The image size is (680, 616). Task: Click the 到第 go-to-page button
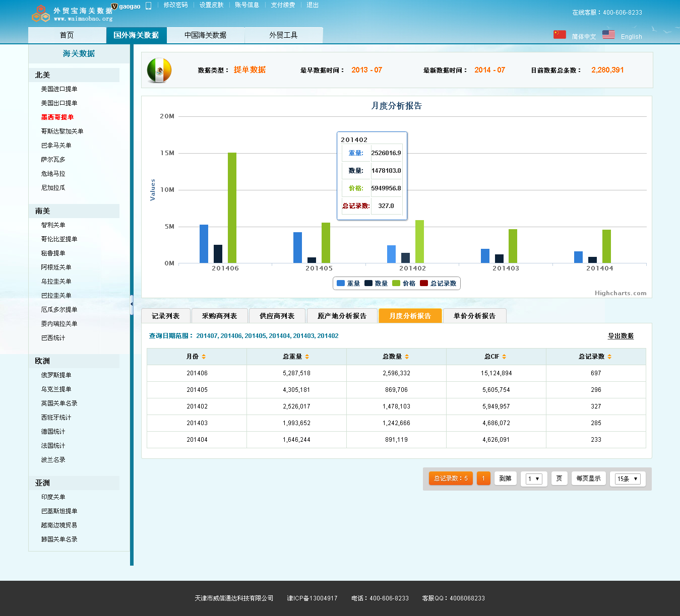coord(505,478)
